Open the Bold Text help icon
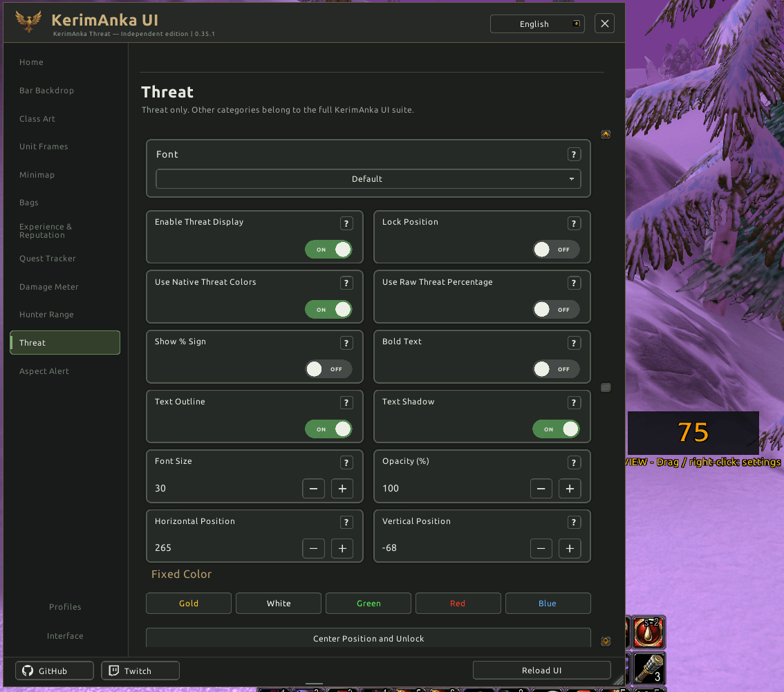Image resolution: width=784 pixels, height=692 pixels. (x=574, y=343)
